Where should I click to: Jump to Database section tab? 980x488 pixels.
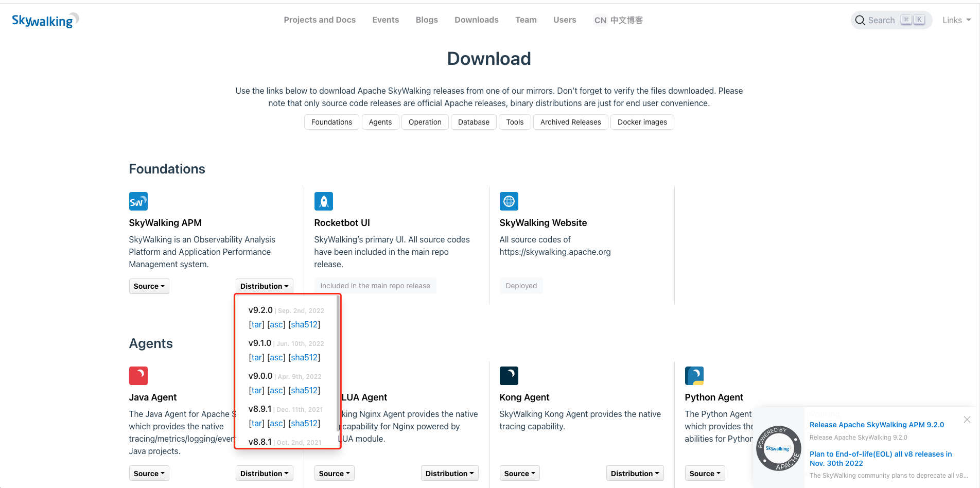pyautogui.click(x=474, y=122)
